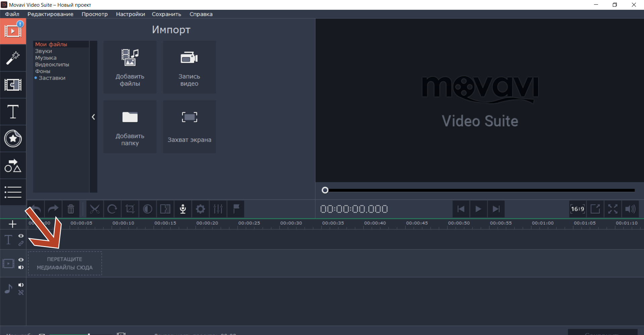Select Музыка in the import list
Viewport: 644px width, 335px height.
click(46, 58)
